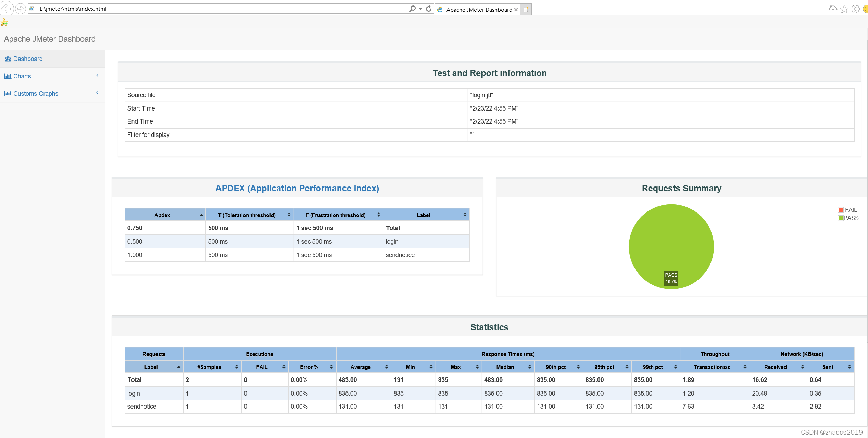Screen dimensions: 868x438
Task: Sort Statistics by Max column
Action: [x=458, y=367]
